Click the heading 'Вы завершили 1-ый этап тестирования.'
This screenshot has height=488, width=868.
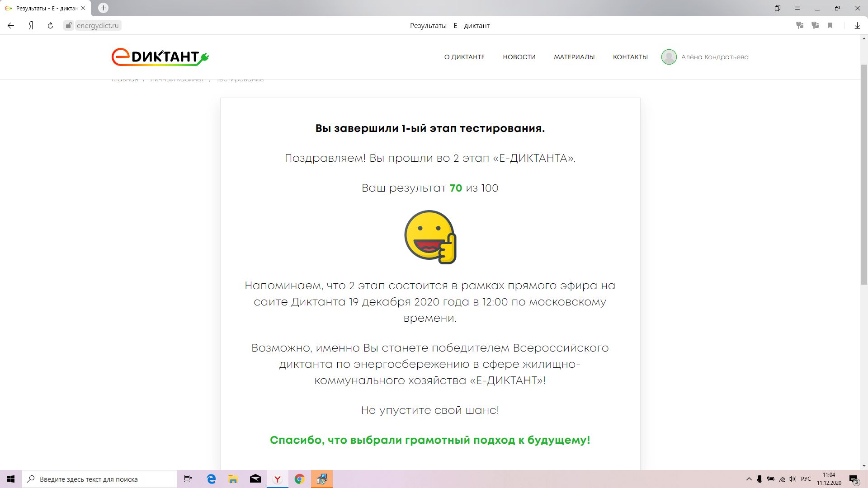pyautogui.click(x=430, y=128)
